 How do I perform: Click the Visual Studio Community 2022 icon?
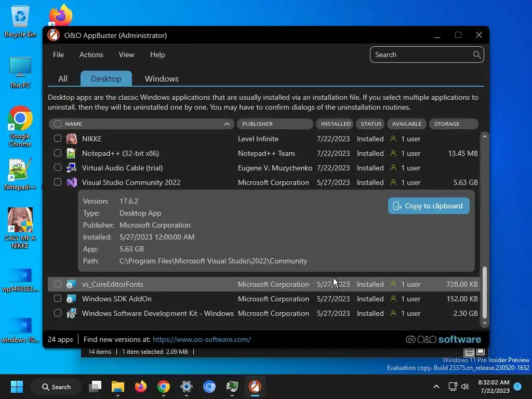(71, 182)
